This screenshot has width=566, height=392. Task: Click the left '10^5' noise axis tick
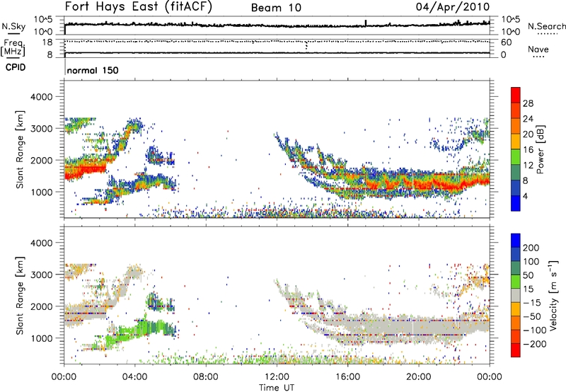point(43,20)
